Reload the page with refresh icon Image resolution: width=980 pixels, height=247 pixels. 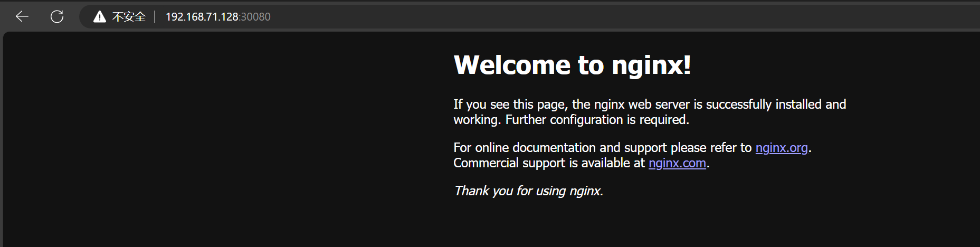coord(57,17)
